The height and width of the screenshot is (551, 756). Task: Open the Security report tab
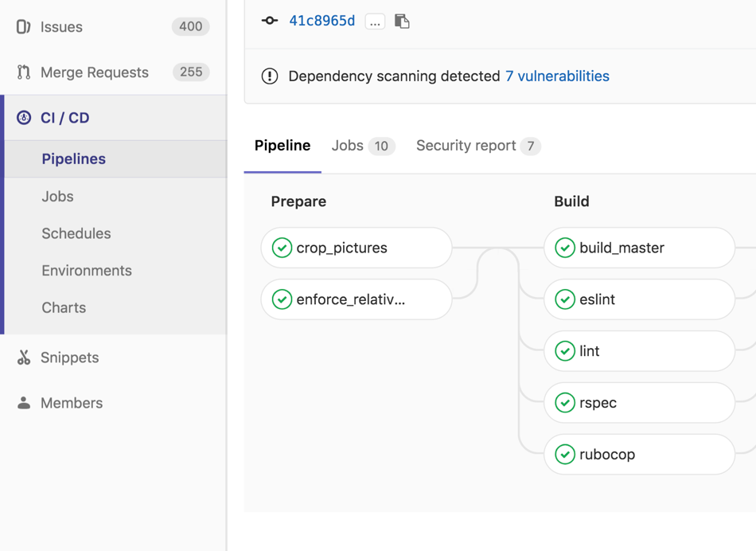[x=465, y=146]
